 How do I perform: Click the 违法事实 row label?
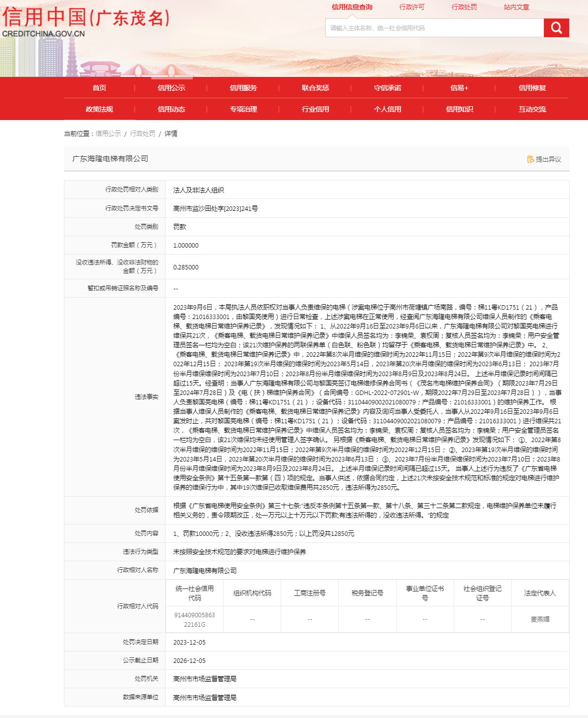click(147, 397)
